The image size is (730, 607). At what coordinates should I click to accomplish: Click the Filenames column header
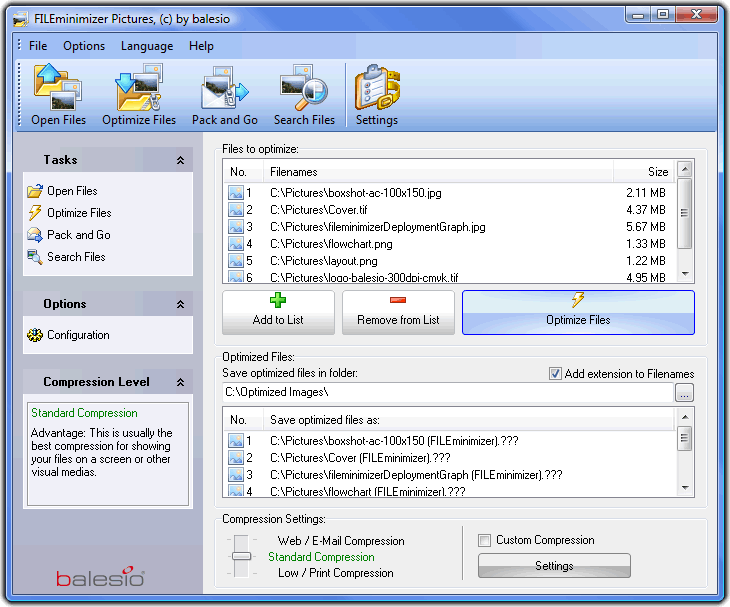point(438,172)
